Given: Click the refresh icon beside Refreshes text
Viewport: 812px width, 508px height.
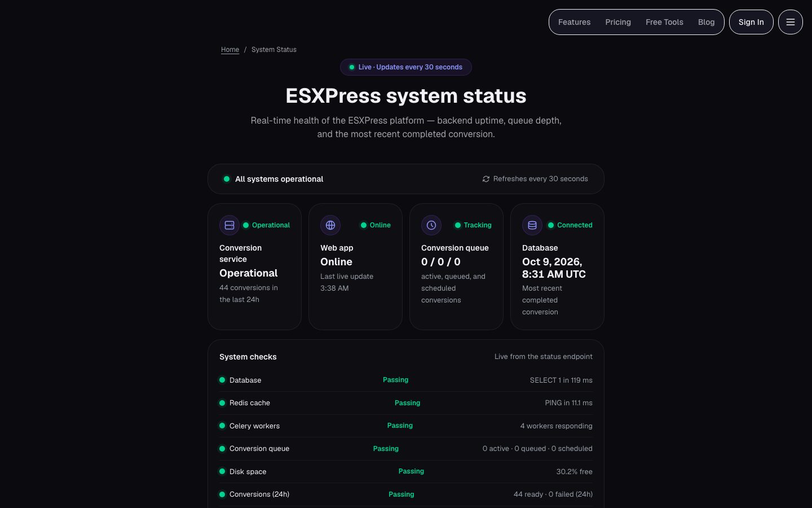Looking at the screenshot, I should click(486, 179).
